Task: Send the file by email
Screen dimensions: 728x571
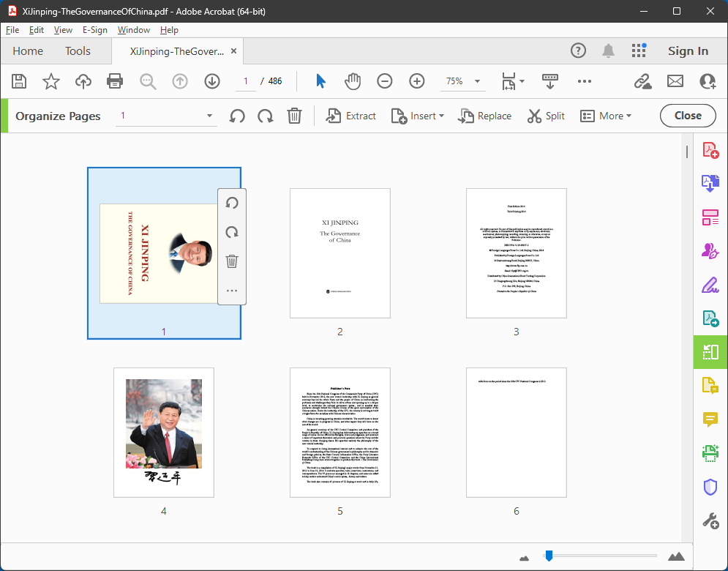Action: (675, 81)
